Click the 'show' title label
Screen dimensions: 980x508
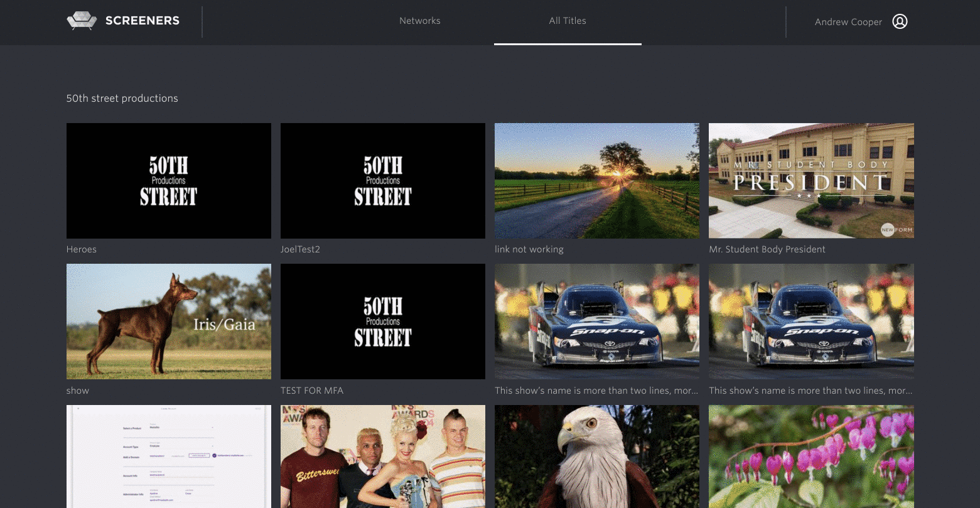click(x=78, y=391)
